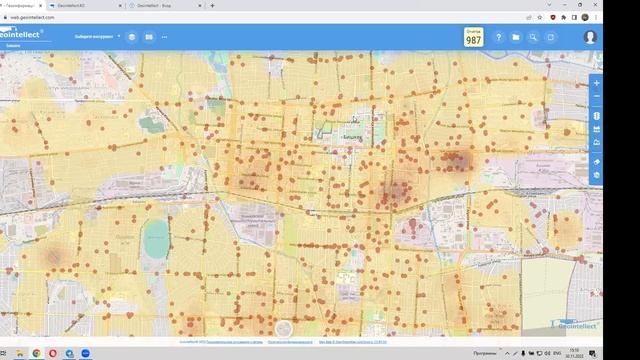Screen dimensions: 640x360
Task: Click the 'Бишкек' city label on the map
Action: pos(353,137)
